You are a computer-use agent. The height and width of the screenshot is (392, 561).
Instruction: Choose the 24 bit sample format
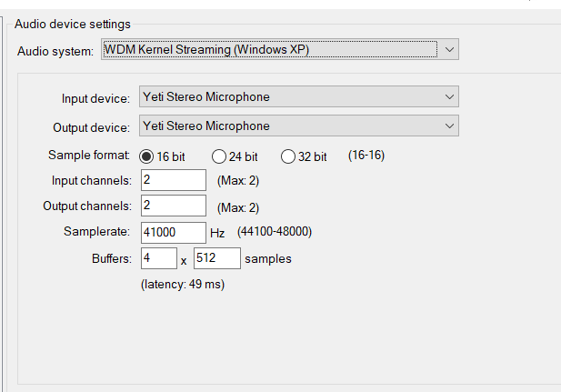coord(219,156)
